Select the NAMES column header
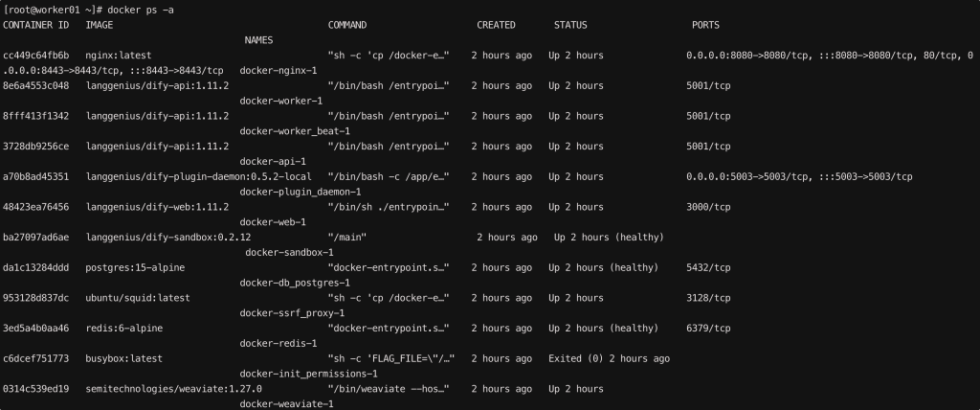 pos(258,40)
